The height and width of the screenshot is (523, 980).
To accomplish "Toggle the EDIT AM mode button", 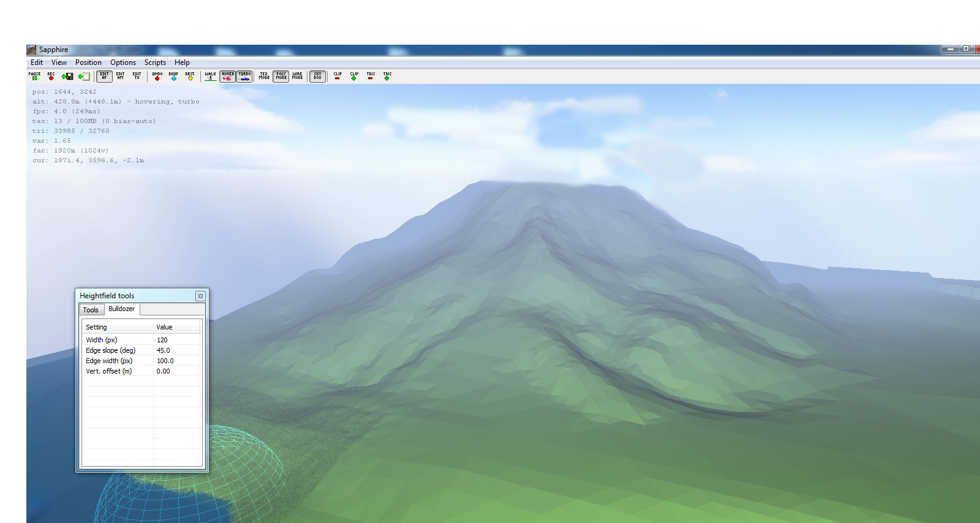I will coord(121,76).
